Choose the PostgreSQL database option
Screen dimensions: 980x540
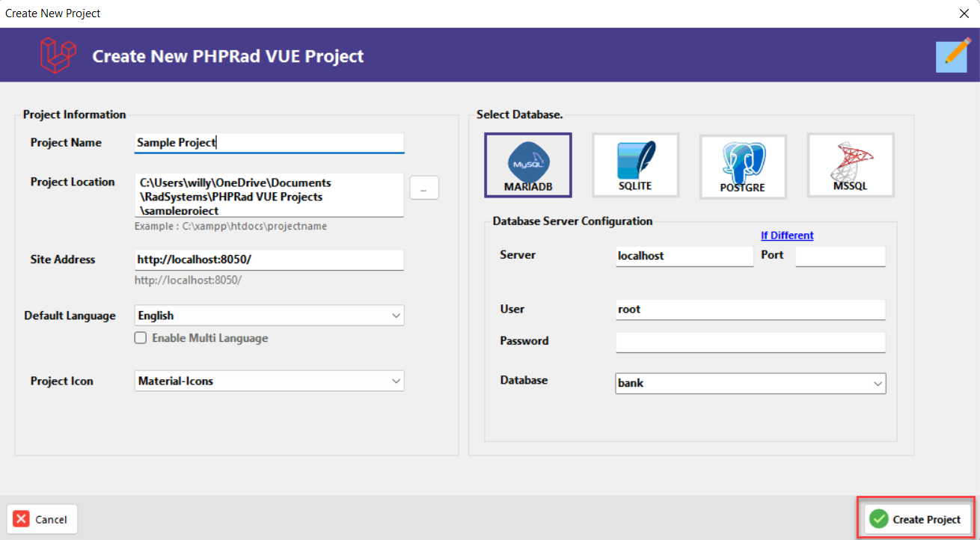coord(743,167)
